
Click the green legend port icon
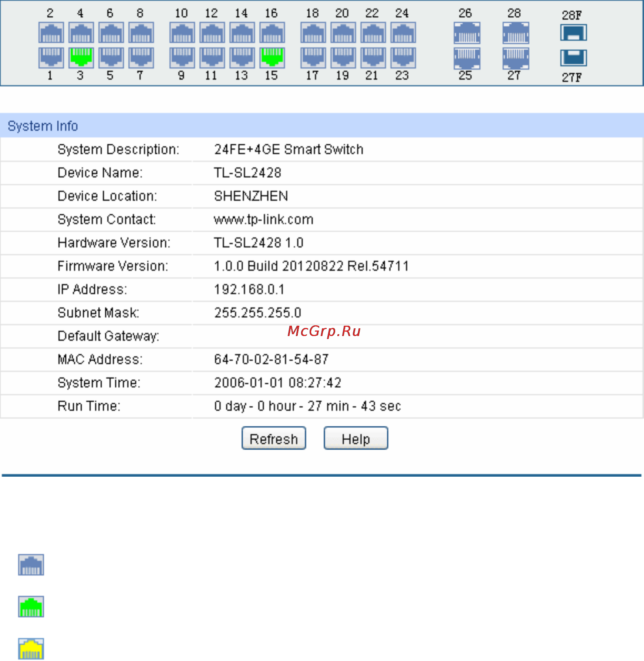click(x=31, y=607)
